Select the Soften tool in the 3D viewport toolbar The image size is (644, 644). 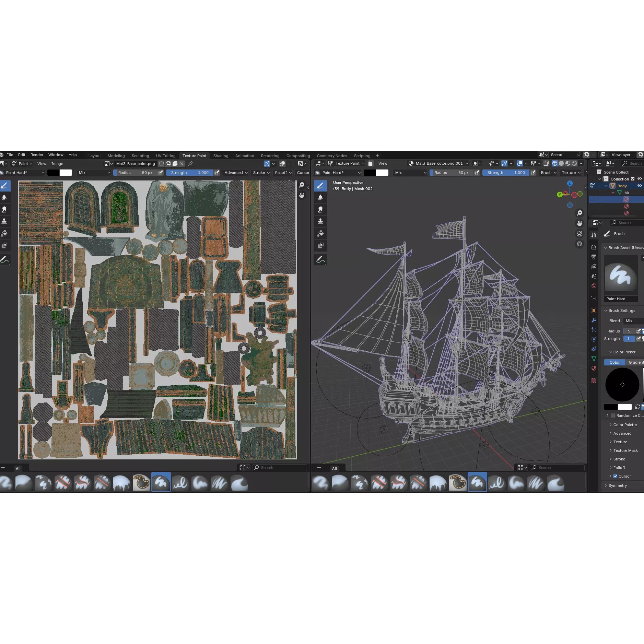321,197
